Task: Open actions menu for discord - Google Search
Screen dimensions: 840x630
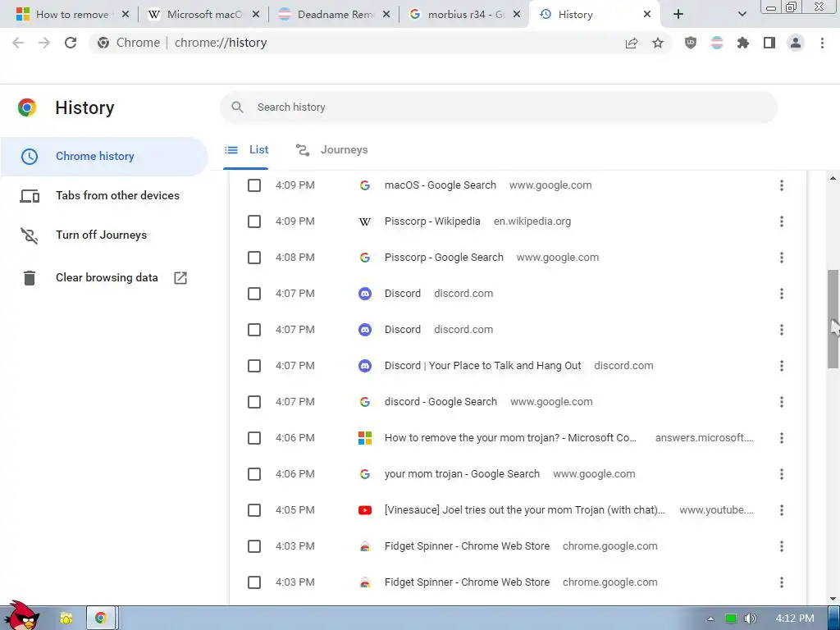Action: click(782, 402)
